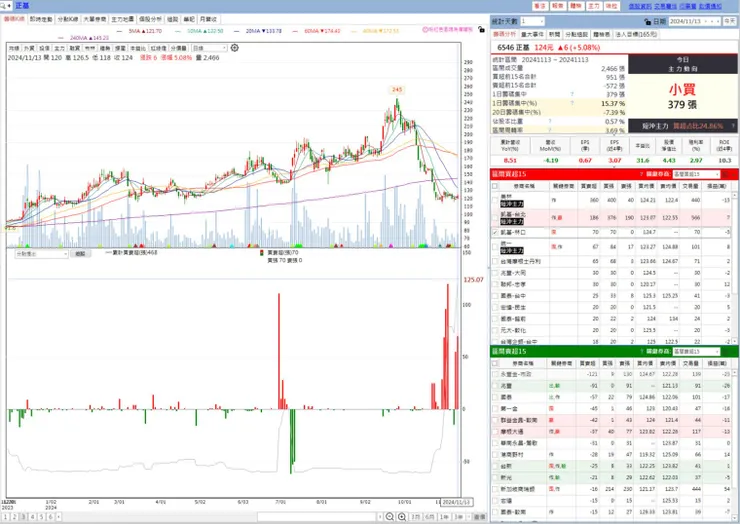Open the search magnifier dropdown at top left

[x=6, y=6]
